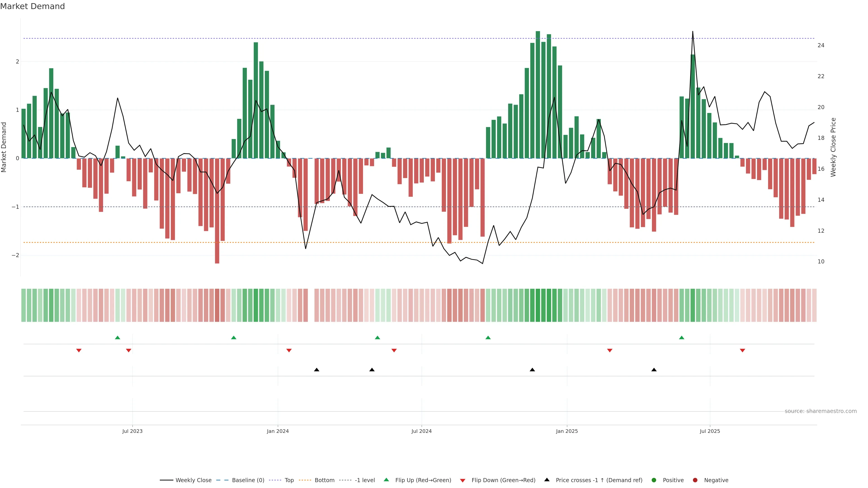The image size is (868, 488).
Task: Toggle Top dotted line legend entry
Action: (x=289, y=480)
